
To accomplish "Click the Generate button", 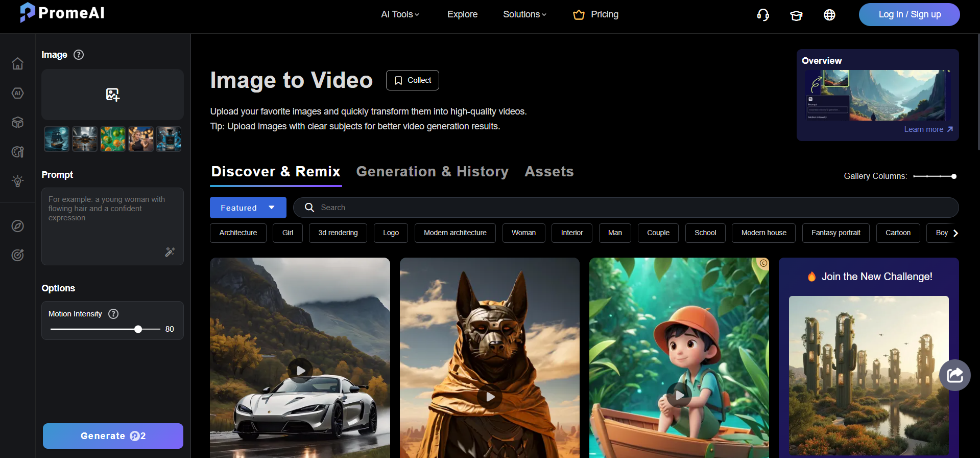I will pos(113,436).
